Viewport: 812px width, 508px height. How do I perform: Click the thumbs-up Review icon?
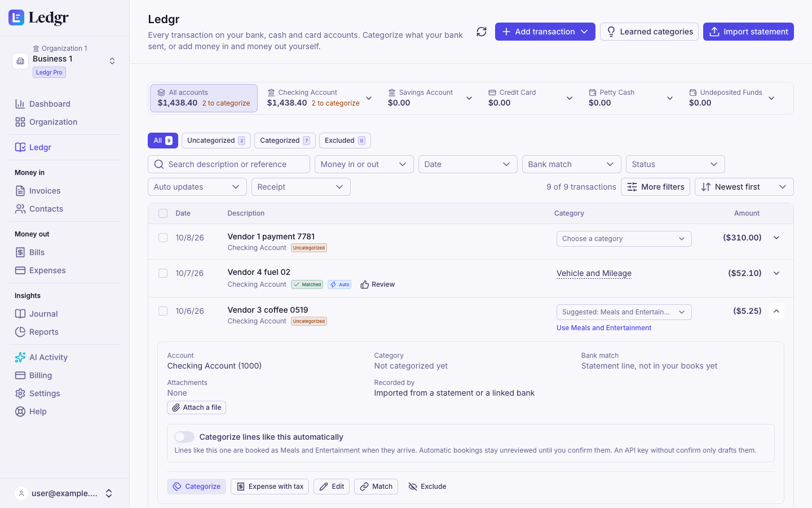(x=365, y=284)
